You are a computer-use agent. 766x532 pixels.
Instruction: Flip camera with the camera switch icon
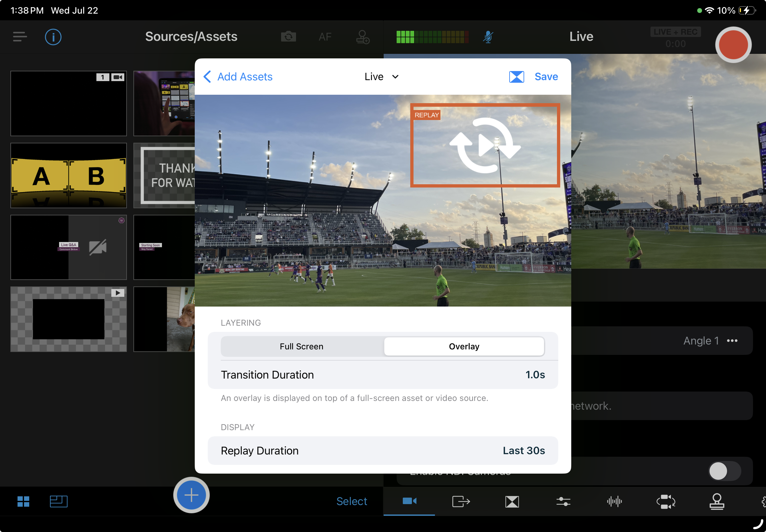289,37
